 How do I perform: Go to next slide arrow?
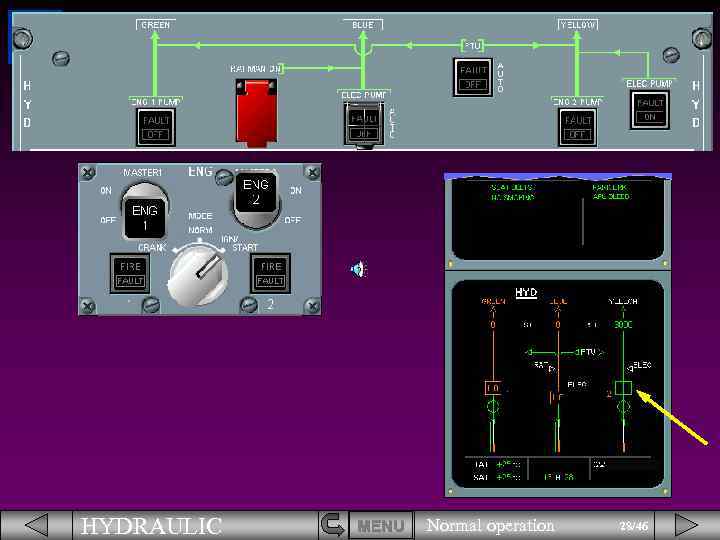[x=686, y=524]
